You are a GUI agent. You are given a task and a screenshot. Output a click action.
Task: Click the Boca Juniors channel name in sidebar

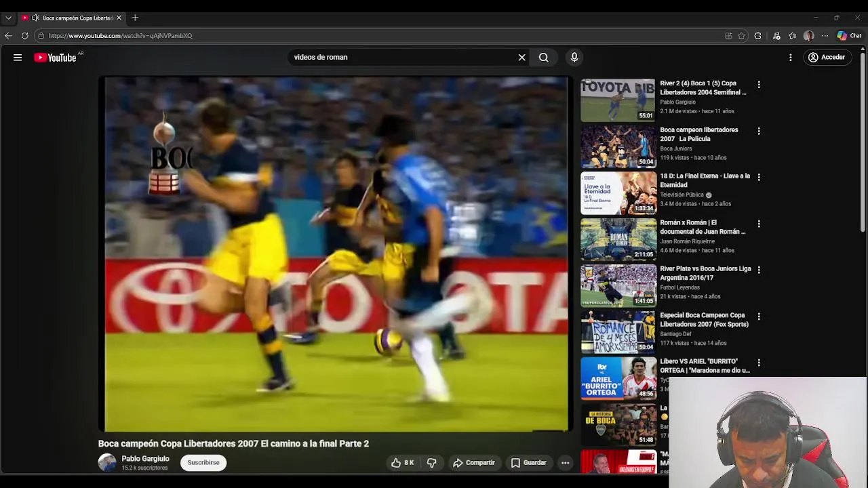click(676, 148)
